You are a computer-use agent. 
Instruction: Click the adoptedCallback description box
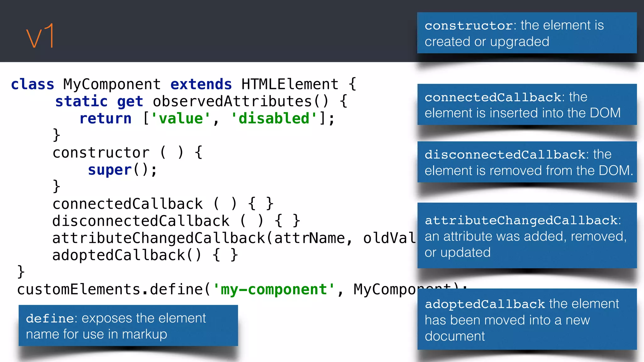click(x=527, y=319)
